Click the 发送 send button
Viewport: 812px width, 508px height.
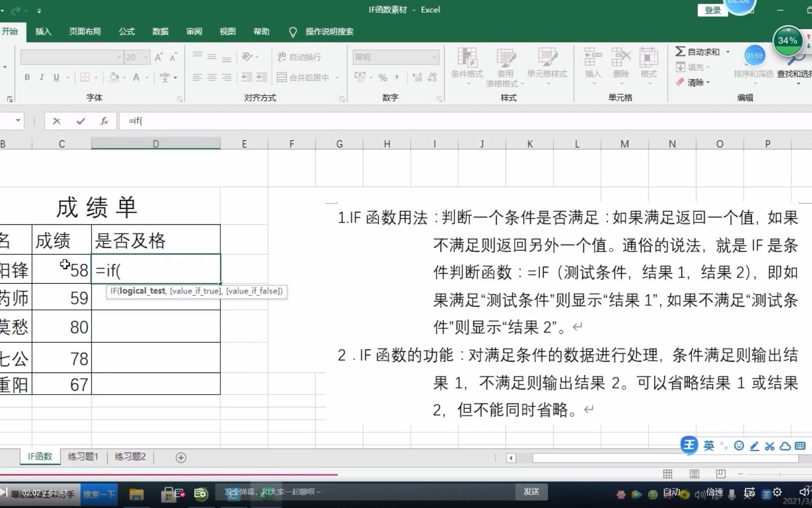click(531, 491)
